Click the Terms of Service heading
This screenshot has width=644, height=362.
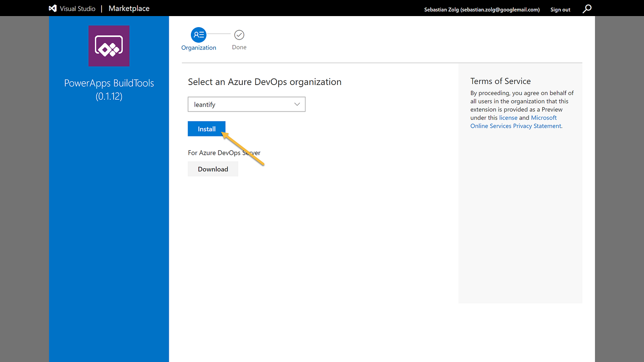(x=500, y=81)
